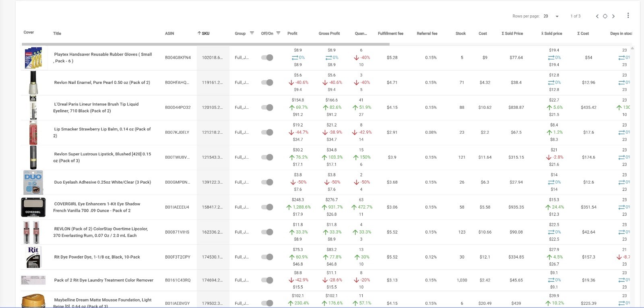Click ASIN B00871VIHS

[x=177, y=232]
